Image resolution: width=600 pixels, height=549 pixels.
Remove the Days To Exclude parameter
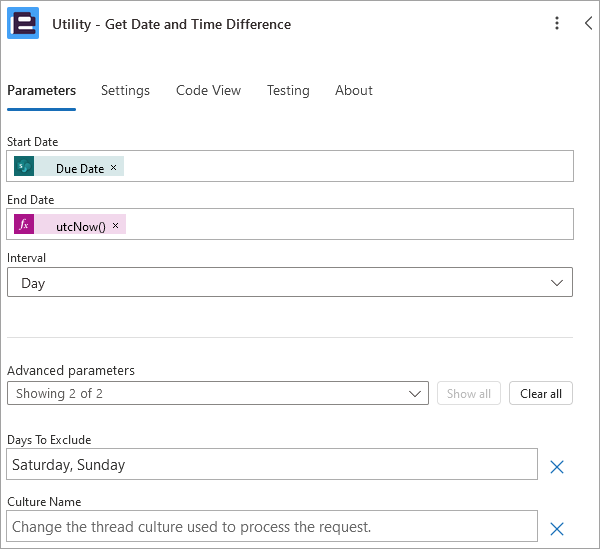click(557, 467)
